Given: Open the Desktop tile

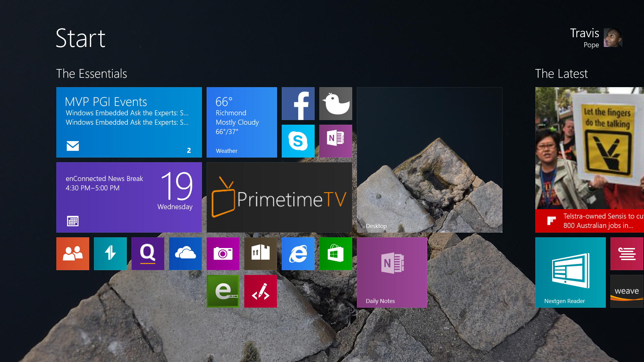Looking at the screenshot, I should click(x=430, y=160).
